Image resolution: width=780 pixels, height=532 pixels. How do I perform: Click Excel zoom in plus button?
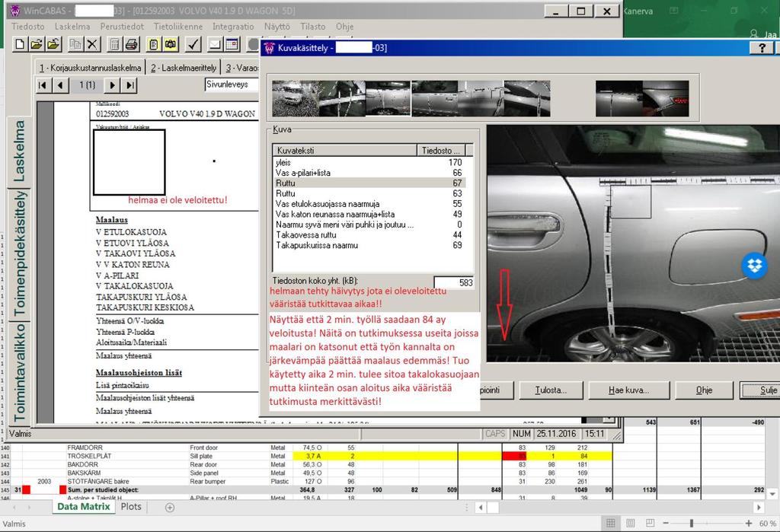(x=749, y=523)
